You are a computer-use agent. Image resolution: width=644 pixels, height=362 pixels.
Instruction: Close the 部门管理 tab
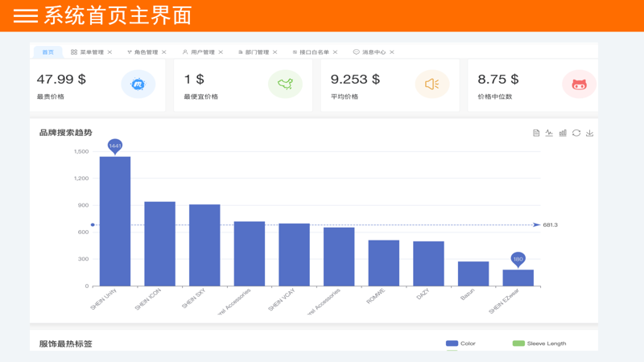pos(275,52)
